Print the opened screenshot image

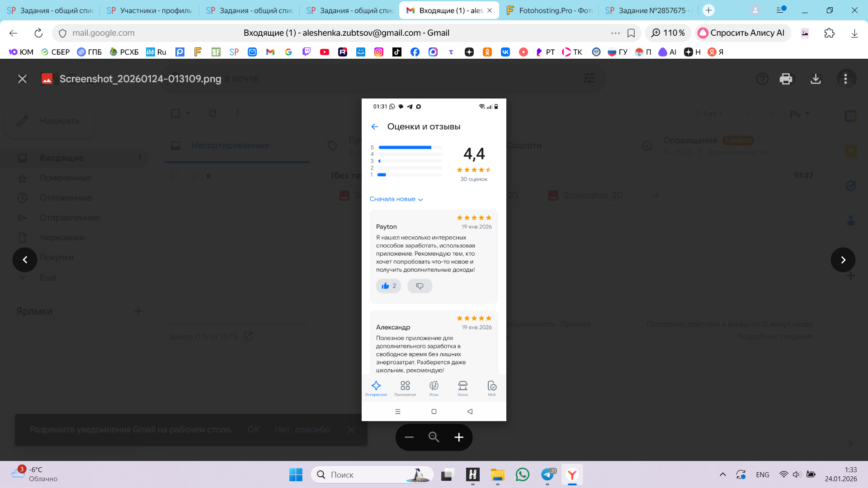[786, 79]
